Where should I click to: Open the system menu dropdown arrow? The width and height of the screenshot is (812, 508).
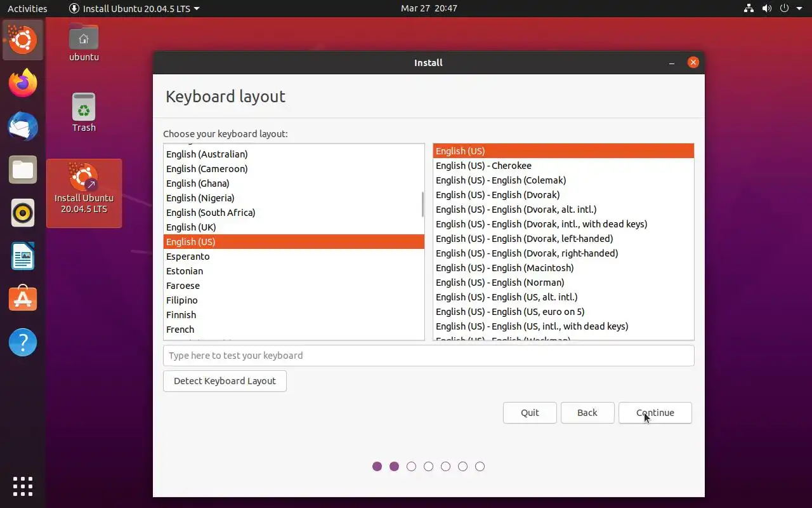[x=801, y=8]
